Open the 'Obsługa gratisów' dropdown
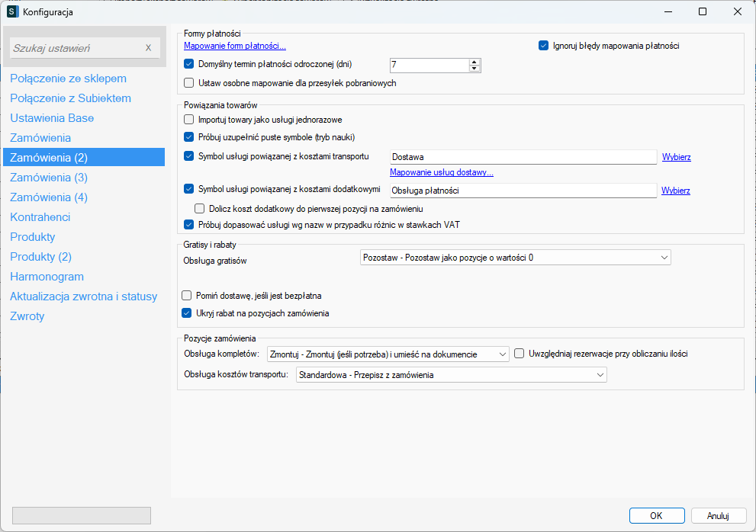This screenshot has height=532, width=756. [x=515, y=258]
